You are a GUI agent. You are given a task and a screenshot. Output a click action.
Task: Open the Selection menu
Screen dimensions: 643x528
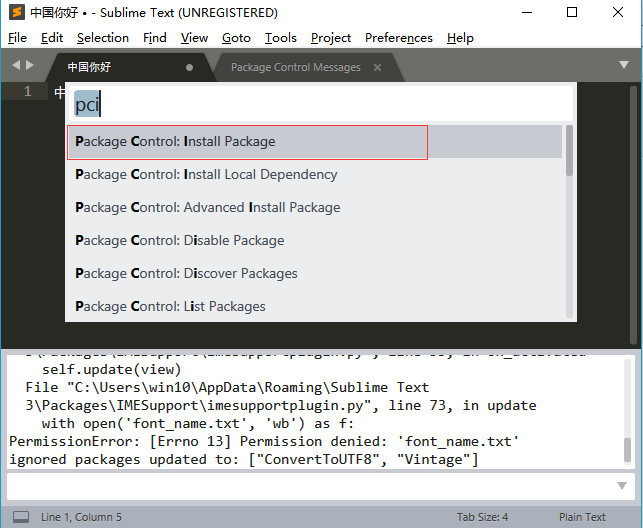[x=103, y=38]
